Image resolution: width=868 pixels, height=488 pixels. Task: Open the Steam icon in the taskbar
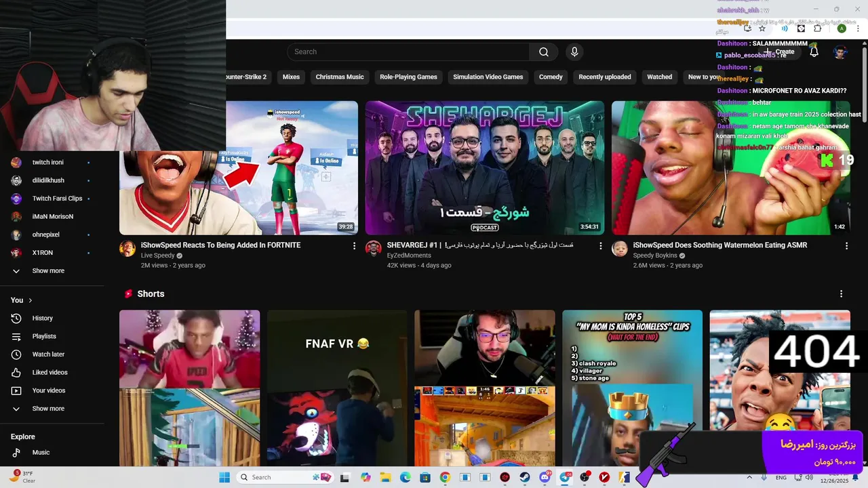[524, 478]
